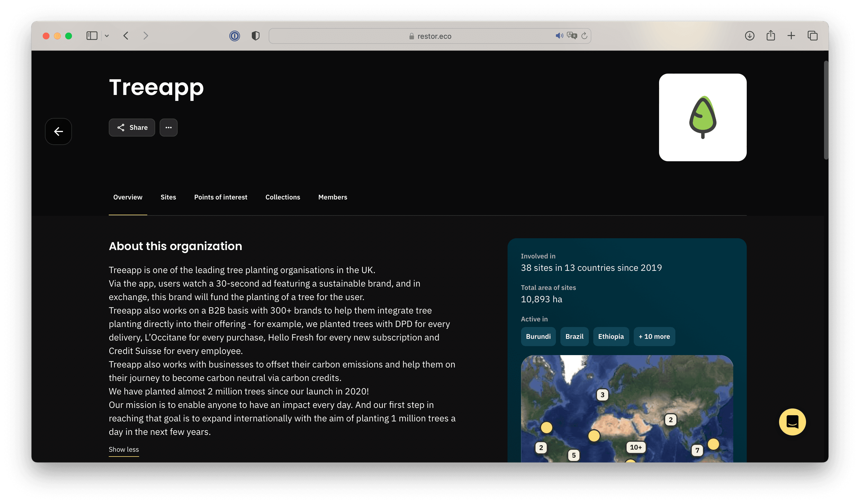This screenshot has height=504, width=860.
Task: Share the Treeapp organization page
Action: [x=132, y=127]
